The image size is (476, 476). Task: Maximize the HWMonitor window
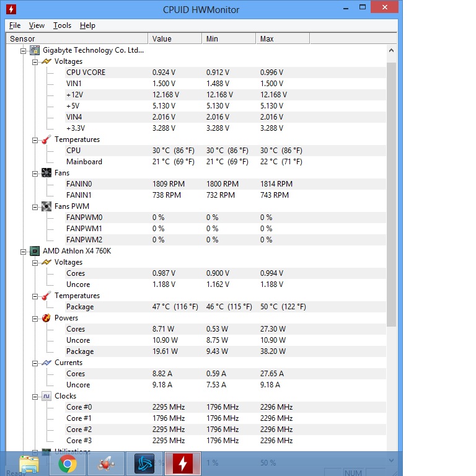pyautogui.click(x=363, y=7)
